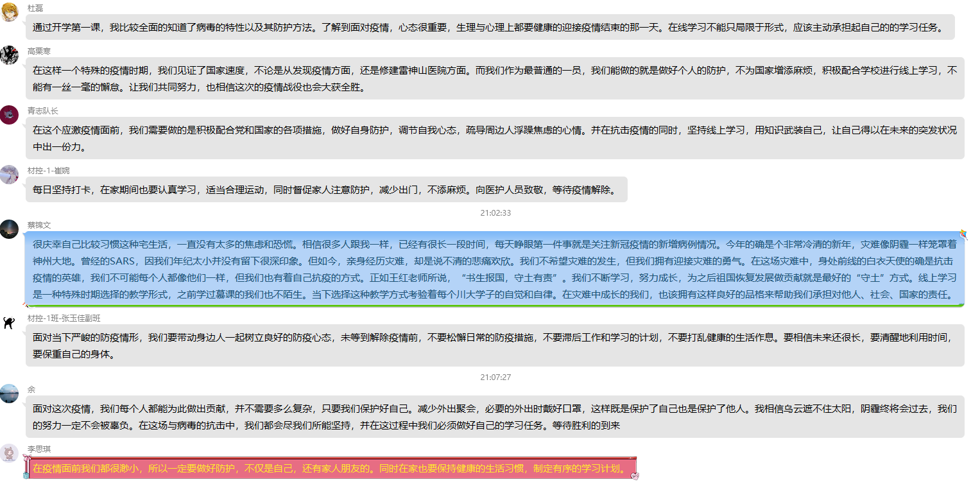The image size is (980, 486).
Task: Click the sender name 青志队长
Action: pos(42,110)
